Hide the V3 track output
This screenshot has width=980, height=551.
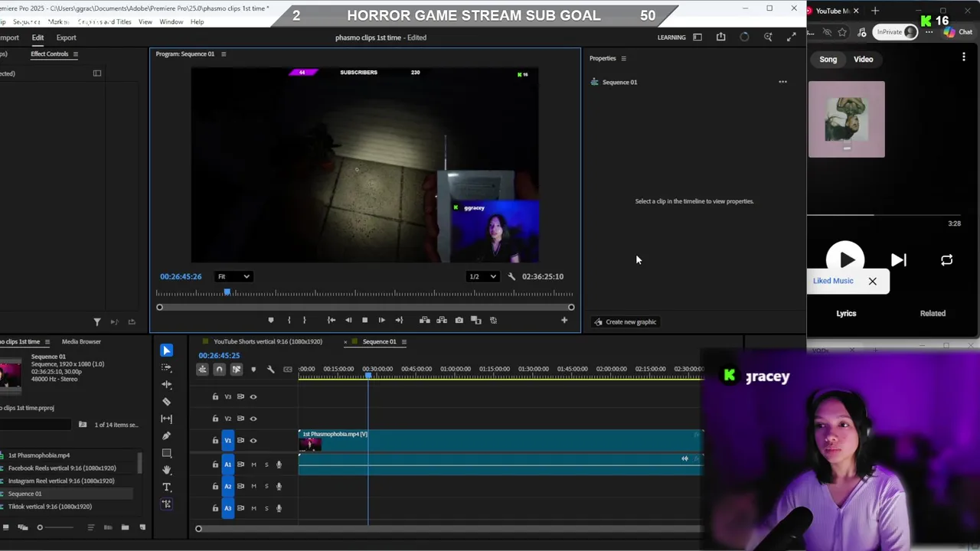click(253, 396)
